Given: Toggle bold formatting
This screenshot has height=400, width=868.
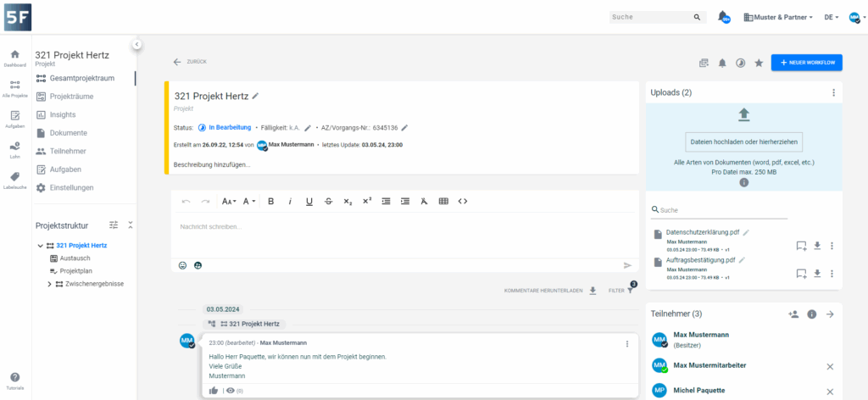Looking at the screenshot, I should click(x=271, y=201).
